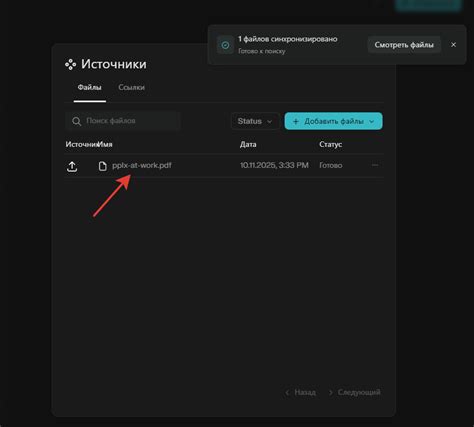This screenshot has height=427, width=474.
Task: Click the sync checkmark icon in notification
Action: point(225,45)
